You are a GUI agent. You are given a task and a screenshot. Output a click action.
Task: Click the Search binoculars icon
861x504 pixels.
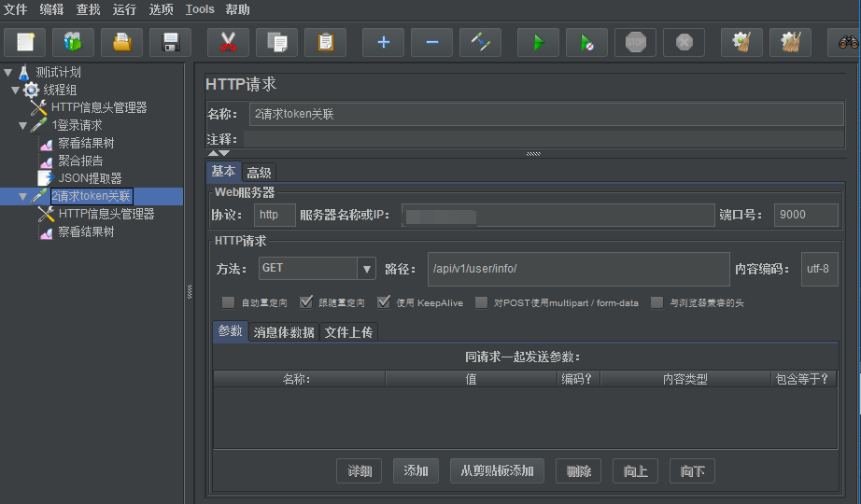[846, 42]
